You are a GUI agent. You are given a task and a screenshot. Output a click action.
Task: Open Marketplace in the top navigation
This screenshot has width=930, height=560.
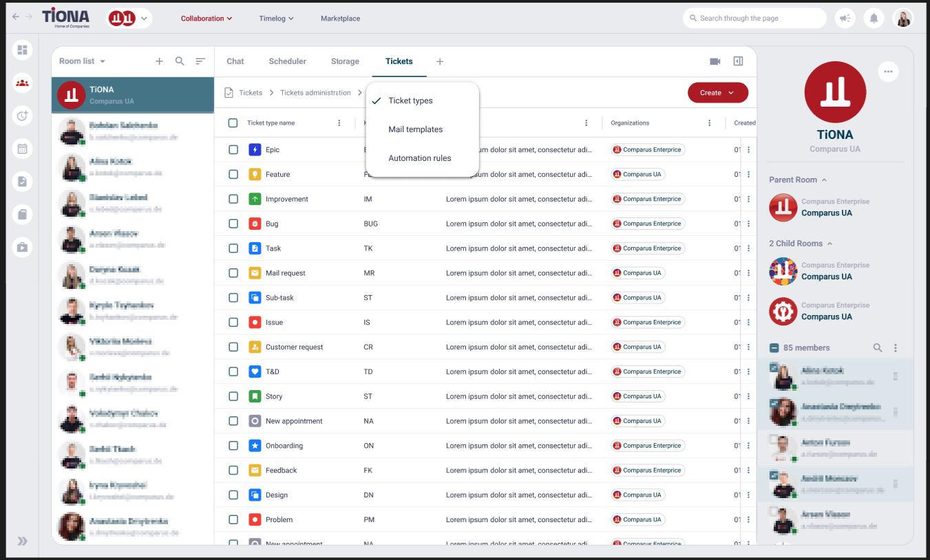(x=341, y=19)
